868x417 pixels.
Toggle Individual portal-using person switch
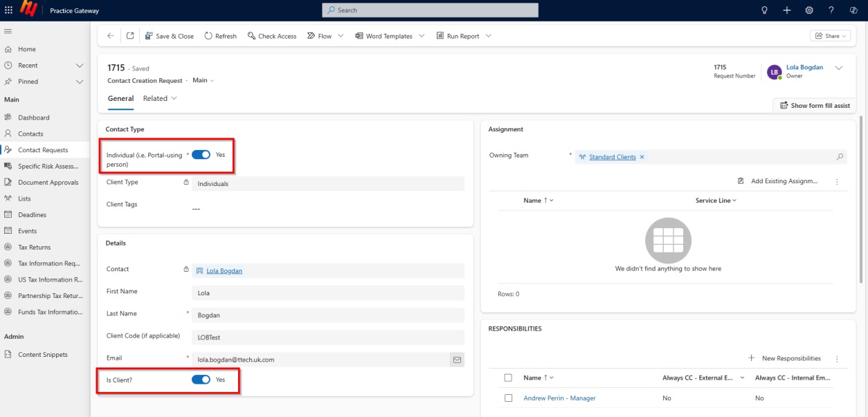201,155
